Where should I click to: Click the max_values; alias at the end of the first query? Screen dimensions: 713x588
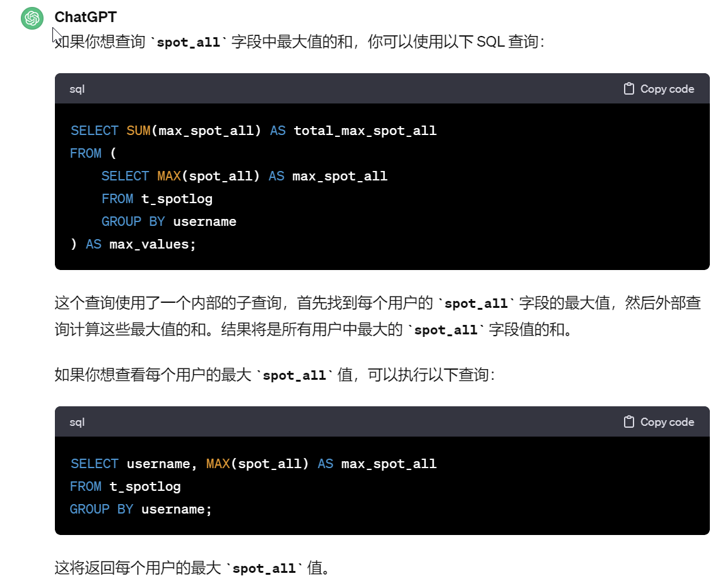pyautogui.click(x=153, y=245)
